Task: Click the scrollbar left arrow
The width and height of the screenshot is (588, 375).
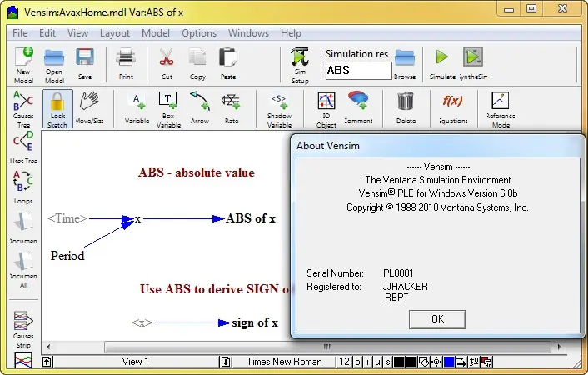Action: [x=48, y=347]
